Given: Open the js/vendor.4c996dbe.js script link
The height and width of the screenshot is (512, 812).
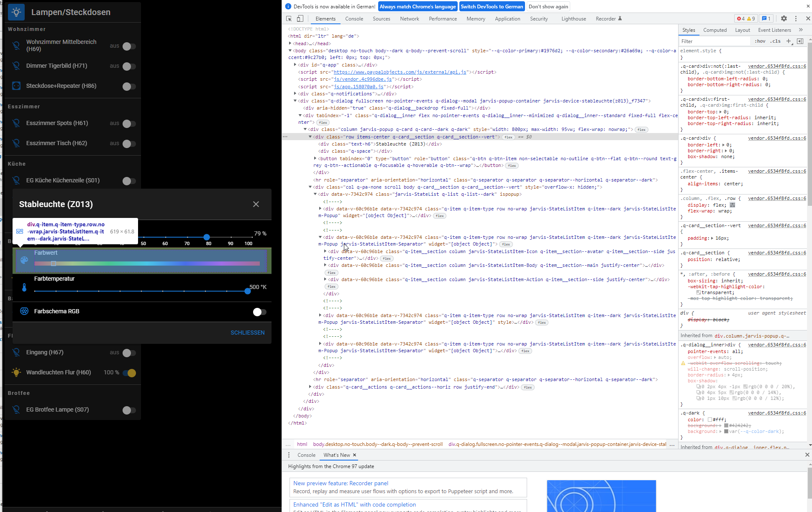Looking at the screenshot, I should pyautogui.click(x=363, y=79).
